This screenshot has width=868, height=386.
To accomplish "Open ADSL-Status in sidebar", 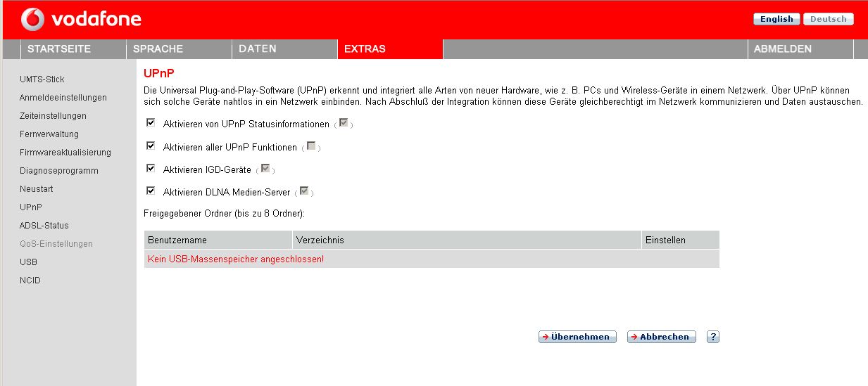I will point(44,226).
